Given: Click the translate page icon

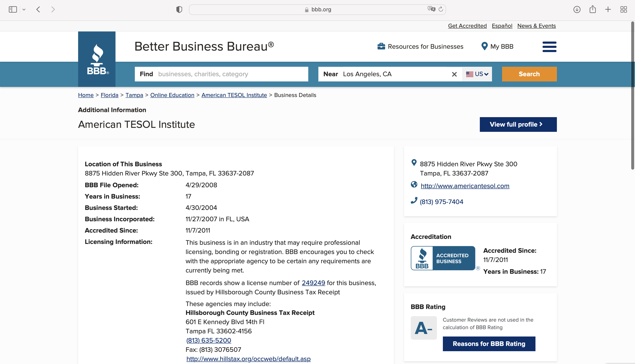Looking at the screenshot, I should [x=431, y=9].
